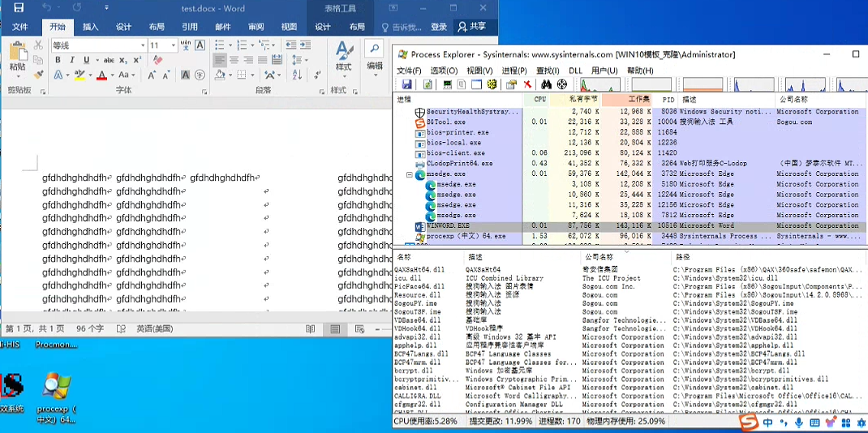Open Process Explorer 选项(O) menu
The width and height of the screenshot is (868, 433).
pos(444,71)
